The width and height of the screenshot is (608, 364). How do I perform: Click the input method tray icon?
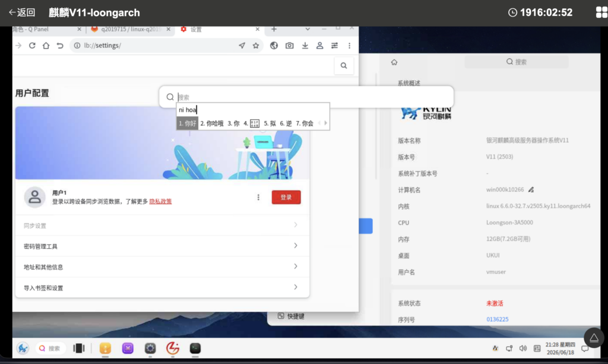click(x=495, y=348)
